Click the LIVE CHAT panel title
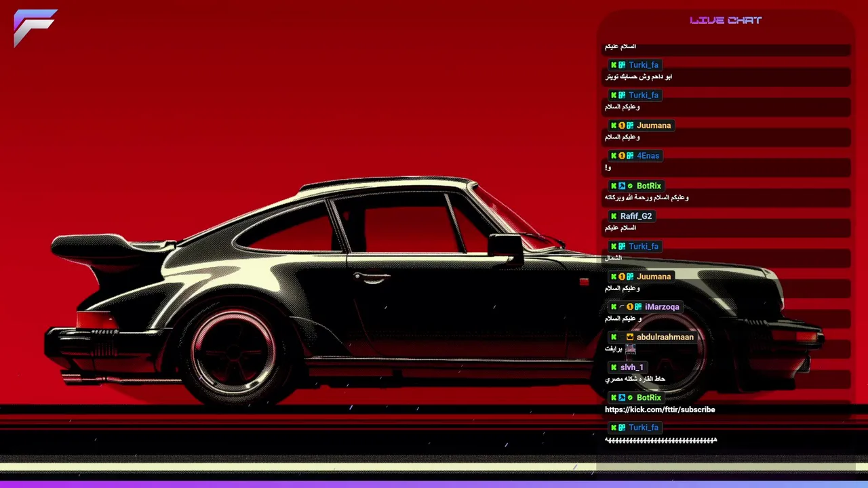This screenshot has height=488, width=868. point(726,20)
